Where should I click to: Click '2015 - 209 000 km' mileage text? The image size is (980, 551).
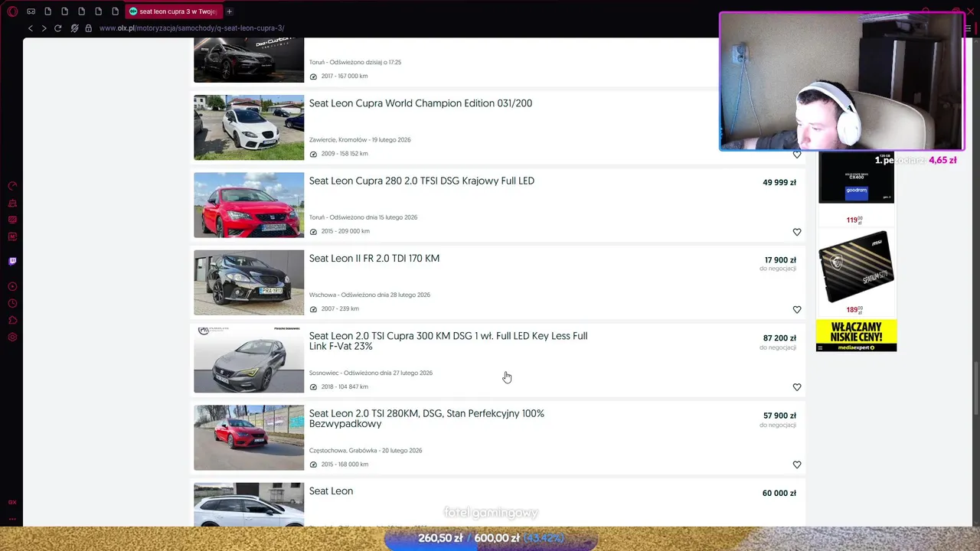[345, 231]
